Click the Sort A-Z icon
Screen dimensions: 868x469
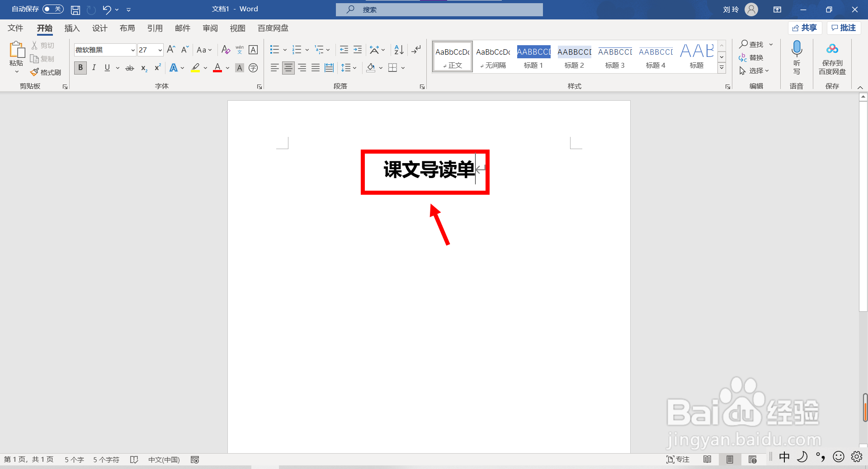399,50
